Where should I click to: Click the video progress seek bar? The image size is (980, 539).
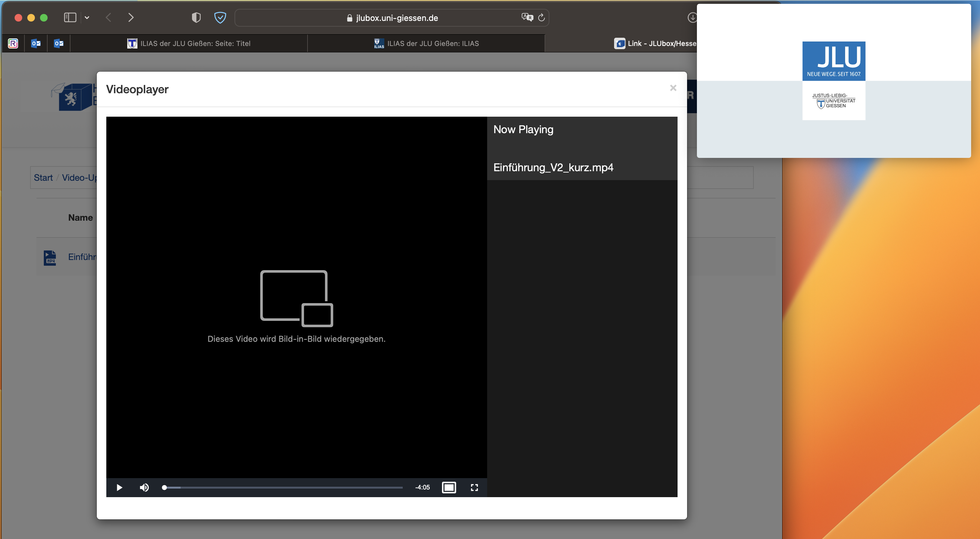pyautogui.click(x=283, y=487)
